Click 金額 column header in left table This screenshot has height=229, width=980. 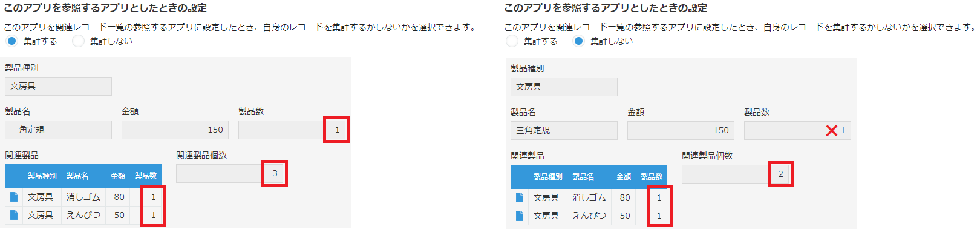(118, 176)
